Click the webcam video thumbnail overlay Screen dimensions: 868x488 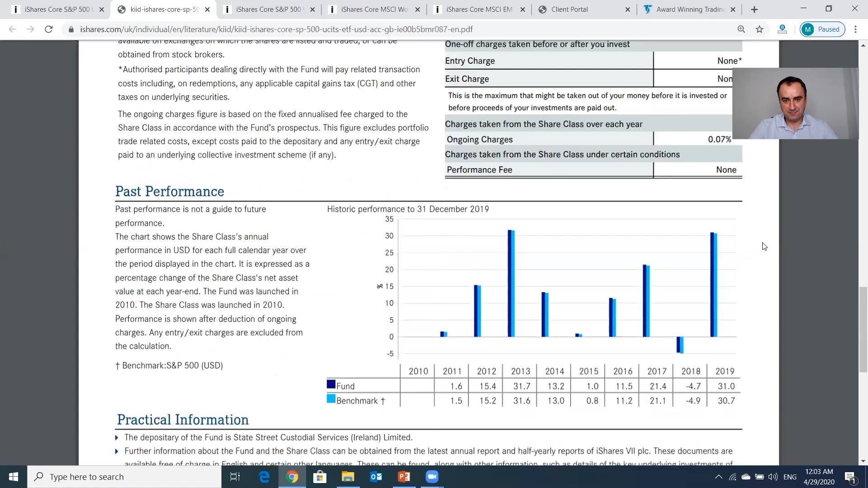coord(795,103)
